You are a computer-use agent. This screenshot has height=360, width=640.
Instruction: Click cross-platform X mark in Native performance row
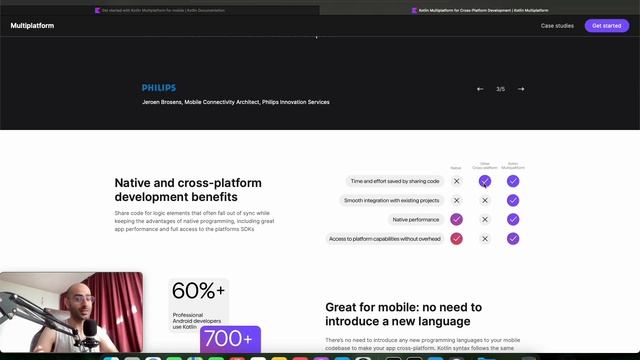pos(484,220)
